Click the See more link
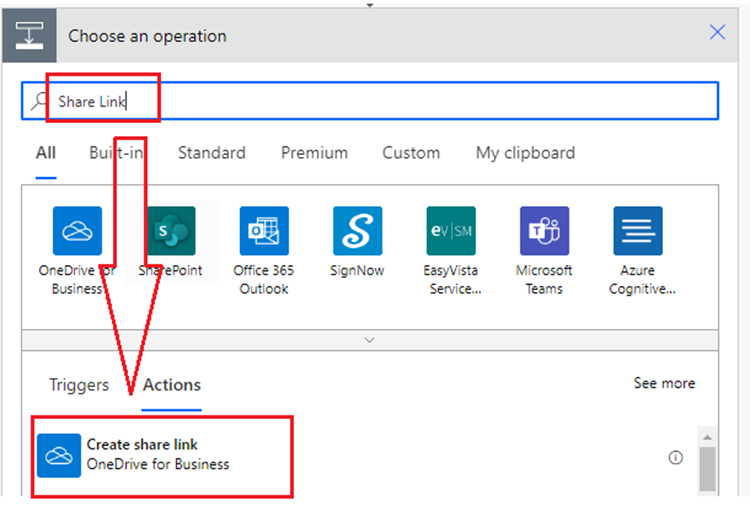This screenshot has width=750, height=506. click(664, 383)
